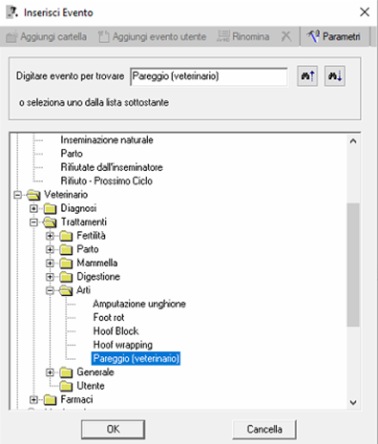This screenshot has height=444, width=378.
Task: Expand the Mammella folder node
Action: 50,263
